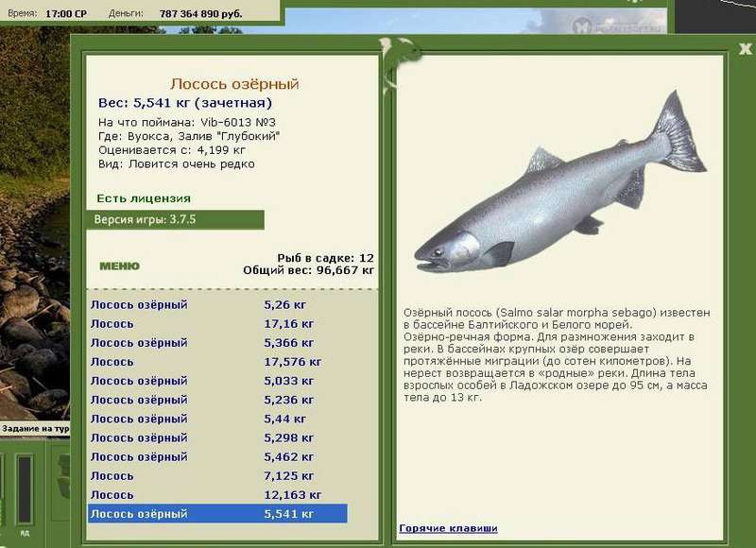The height and width of the screenshot is (548, 756).
Task: Select Лосось озёрный 5,44 кг entry
Action: click(217, 419)
